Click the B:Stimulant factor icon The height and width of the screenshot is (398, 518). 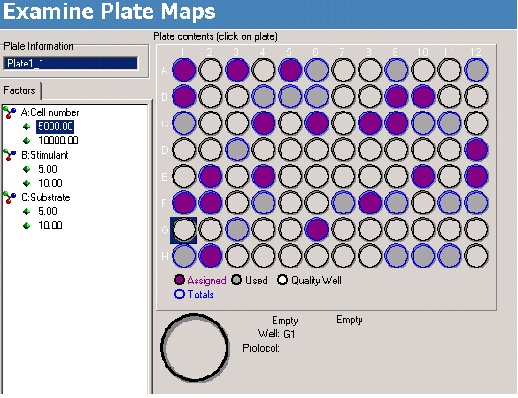pyautogui.click(x=9, y=155)
